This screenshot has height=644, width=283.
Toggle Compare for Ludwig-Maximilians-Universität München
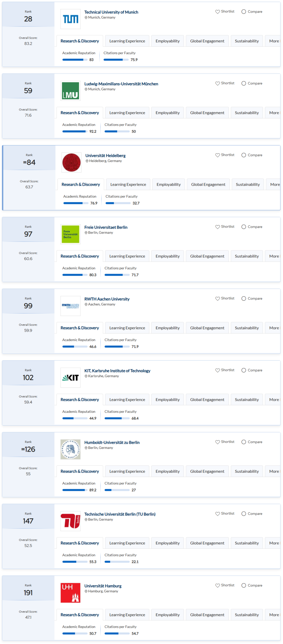244,84
